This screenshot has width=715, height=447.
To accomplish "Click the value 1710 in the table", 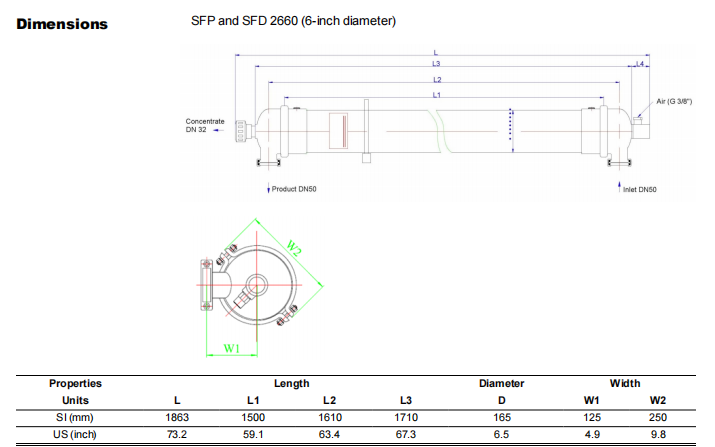I will [x=406, y=417].
